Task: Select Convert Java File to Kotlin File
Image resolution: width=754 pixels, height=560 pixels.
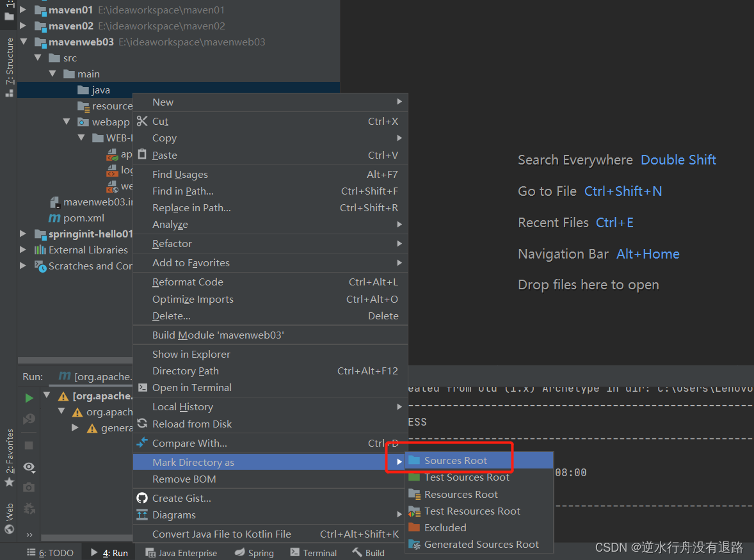Action: pos(270,534)
